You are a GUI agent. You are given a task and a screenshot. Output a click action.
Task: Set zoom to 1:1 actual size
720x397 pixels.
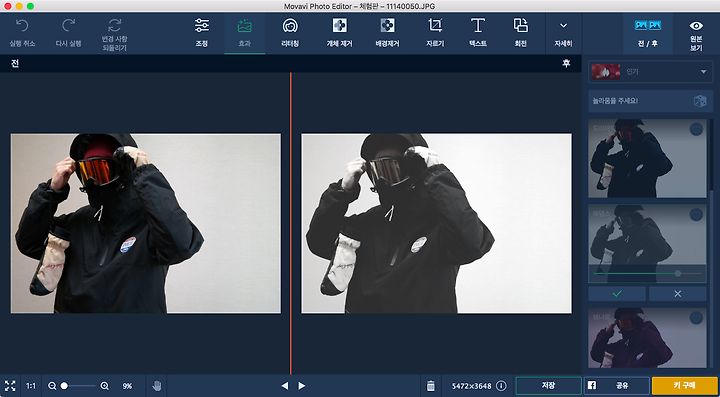[x=31, y=386]
